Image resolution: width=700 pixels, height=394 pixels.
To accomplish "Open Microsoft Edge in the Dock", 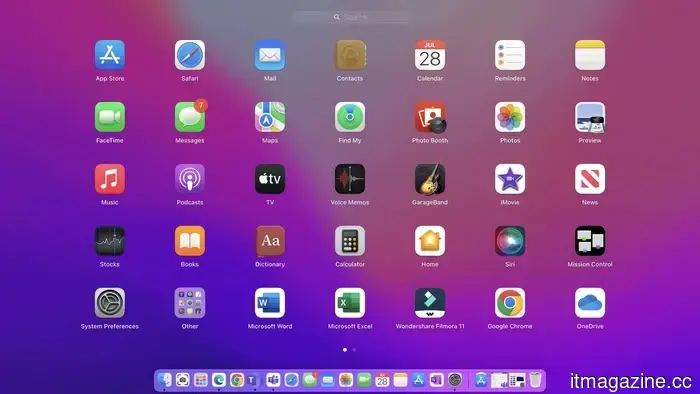I will [219, 380].
